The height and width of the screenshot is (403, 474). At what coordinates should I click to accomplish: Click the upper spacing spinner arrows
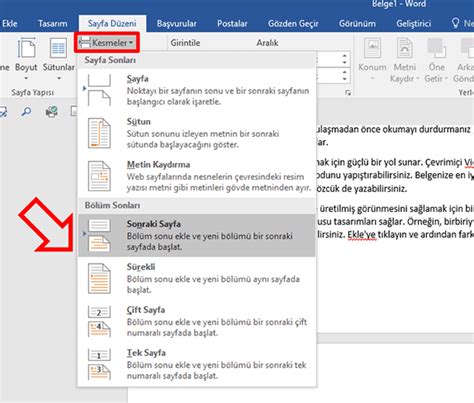pyautogui.click(x=345, y=59)
